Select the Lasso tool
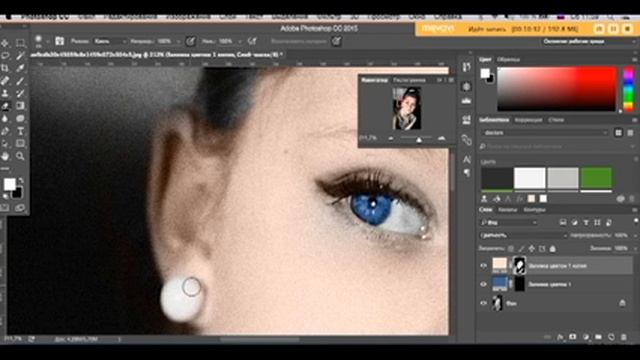The width and height of the screenshot is (640, 360). point(5,56)
